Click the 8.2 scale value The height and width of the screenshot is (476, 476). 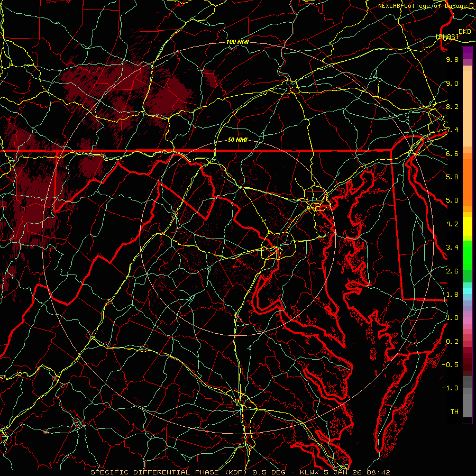coord(452,106)
